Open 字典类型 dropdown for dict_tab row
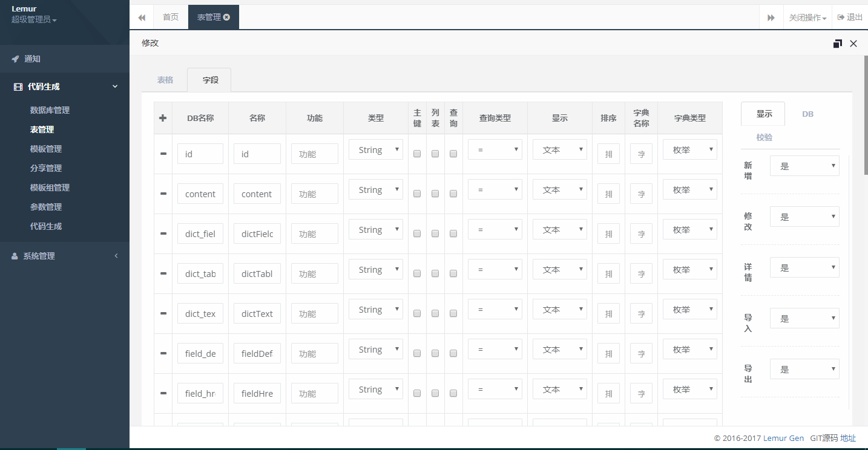 pyautogui.click(x=690, y=270)
